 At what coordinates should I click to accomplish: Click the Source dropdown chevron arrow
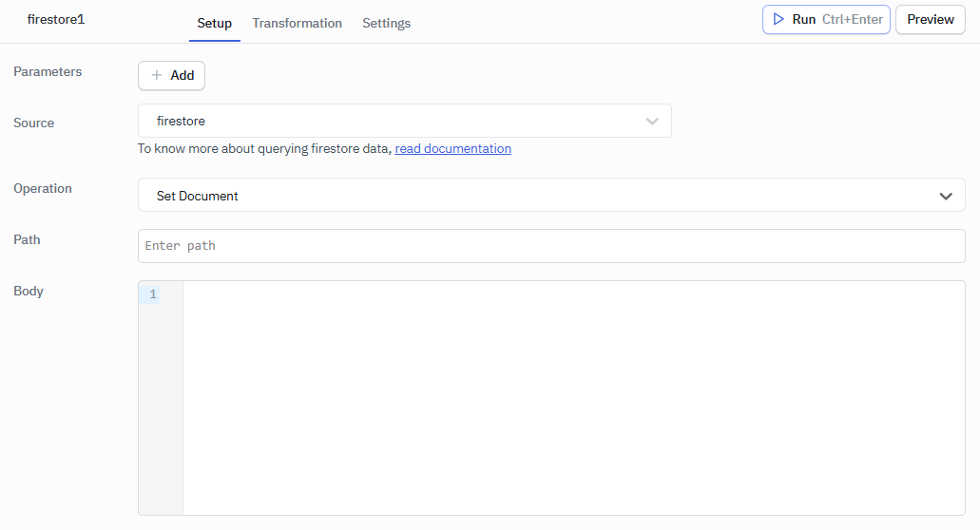[x=652, y=121]
